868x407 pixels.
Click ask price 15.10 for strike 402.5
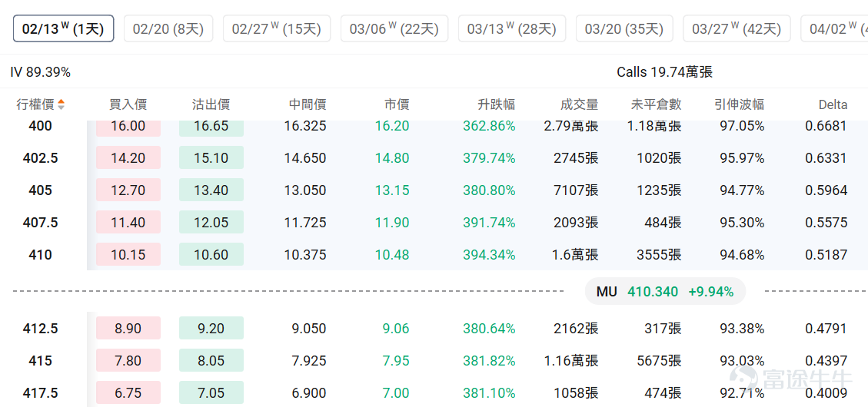211,157
